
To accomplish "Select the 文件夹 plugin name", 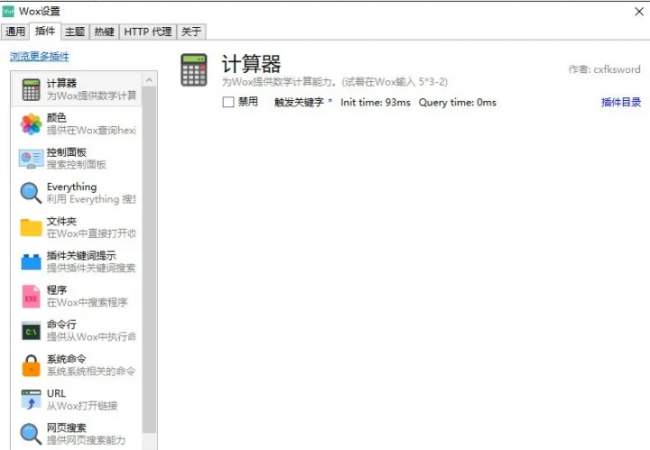I will [61, 221].
